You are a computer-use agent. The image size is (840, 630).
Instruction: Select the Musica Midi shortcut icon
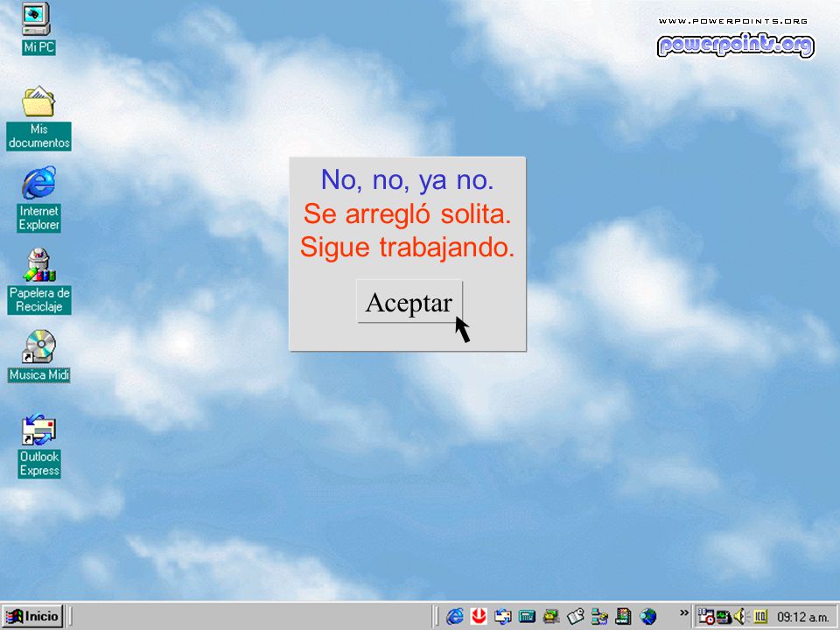pos(38,346)
